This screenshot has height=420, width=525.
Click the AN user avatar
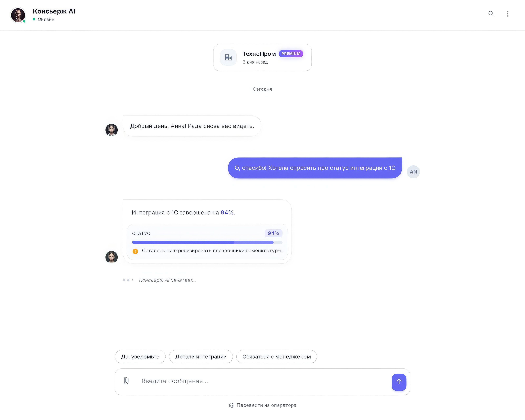point(413,172)
